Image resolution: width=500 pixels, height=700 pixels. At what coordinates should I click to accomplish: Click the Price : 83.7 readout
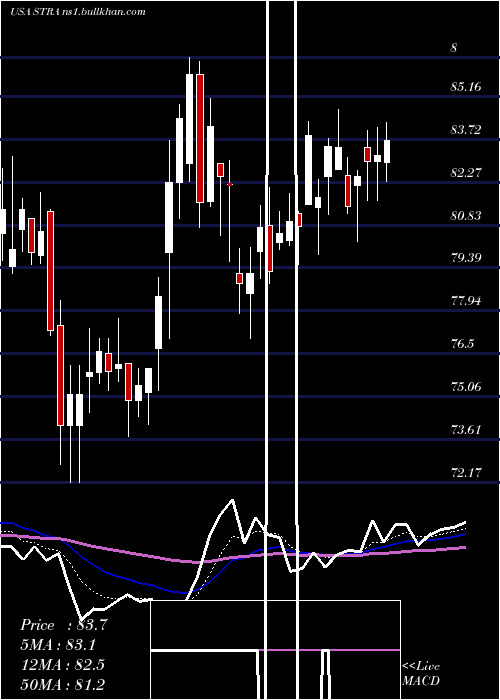pos(63,625)
